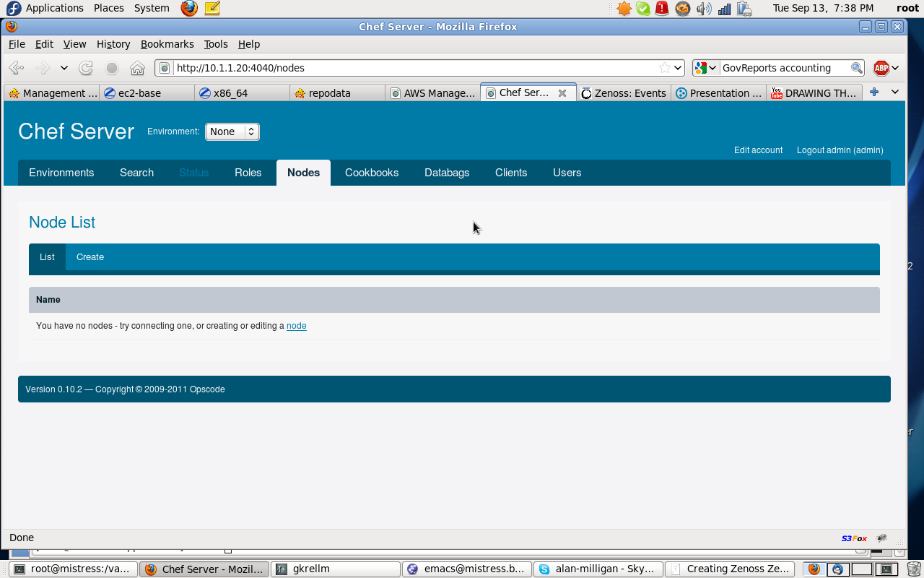Click the Firefox reload page icon
The width and height of the screenshot is (924, 578).
[x=86, y=68]
